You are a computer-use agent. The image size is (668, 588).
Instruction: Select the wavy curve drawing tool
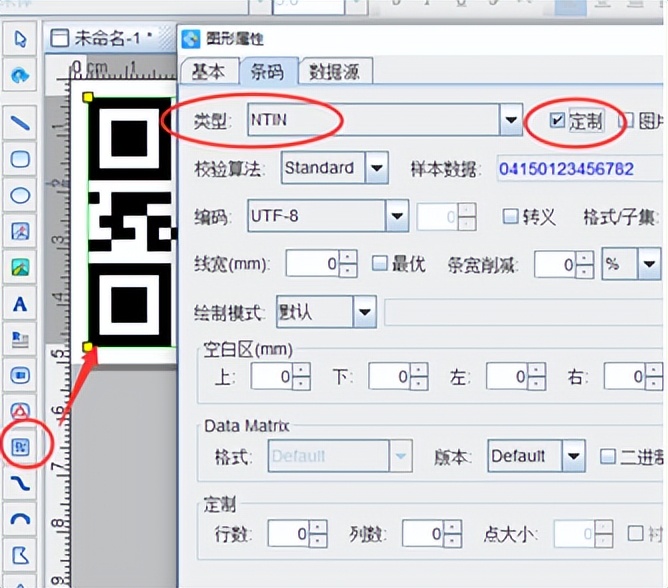tap(20, 484)
